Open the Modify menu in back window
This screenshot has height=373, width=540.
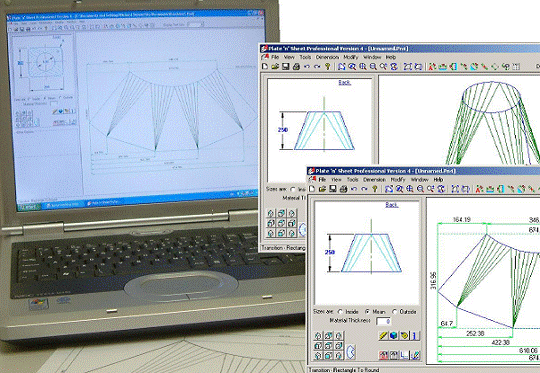click(x=351, y=57)
